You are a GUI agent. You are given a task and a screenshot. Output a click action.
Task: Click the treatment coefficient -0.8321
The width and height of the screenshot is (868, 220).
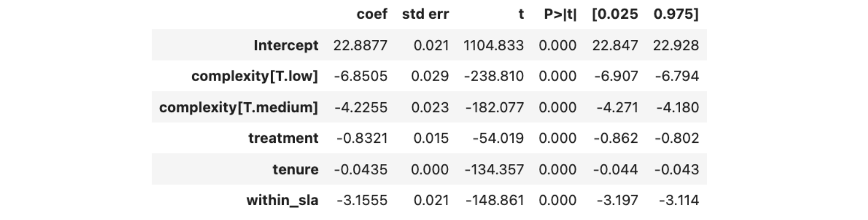[362, 138]
